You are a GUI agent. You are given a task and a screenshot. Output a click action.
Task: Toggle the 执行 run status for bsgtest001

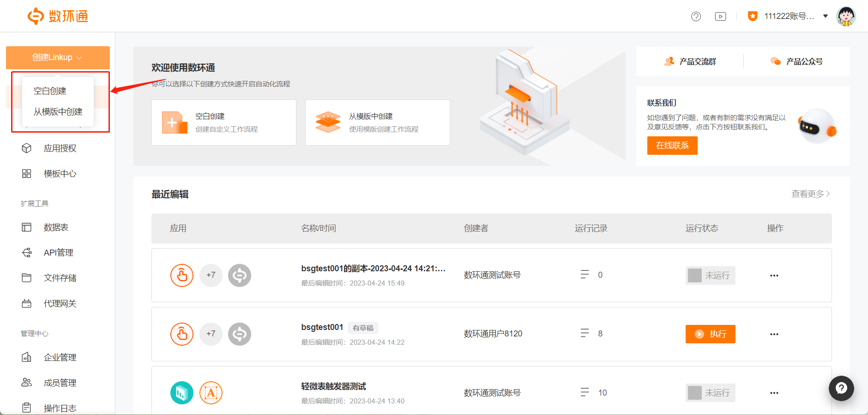[710, 334]
